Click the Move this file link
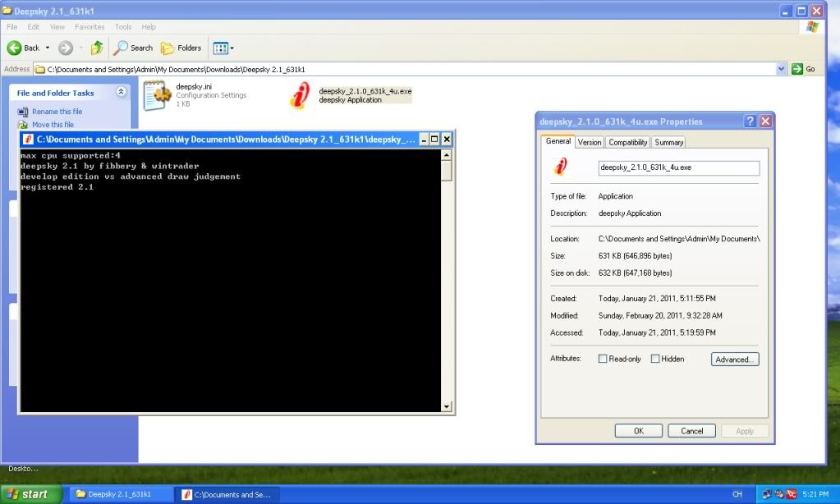Image resolution: width=840 pixels, height=504 pixels. pyautogui.click(x=53, y=124)
